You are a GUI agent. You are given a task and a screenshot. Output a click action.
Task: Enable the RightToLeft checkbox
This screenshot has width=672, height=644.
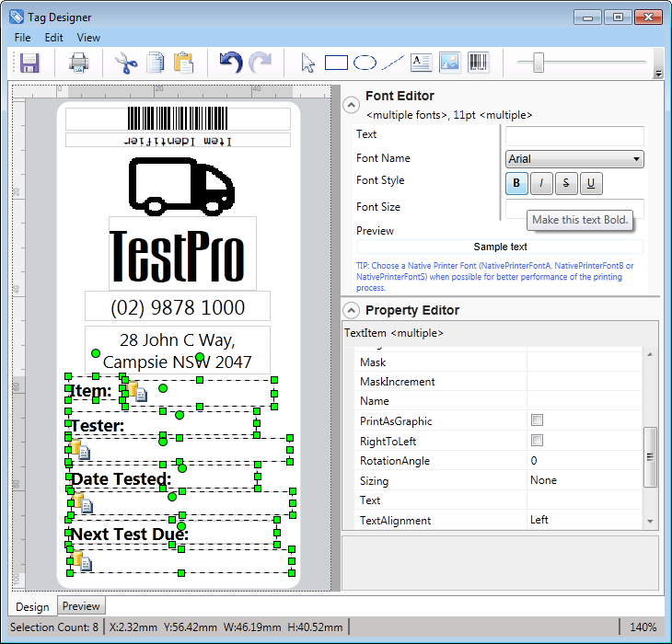pyautogui.click(x=537, y=441)
